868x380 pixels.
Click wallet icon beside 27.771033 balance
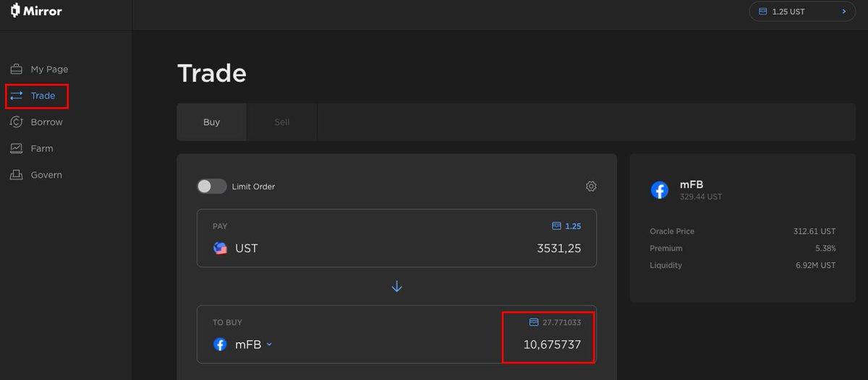pos(534,322)
